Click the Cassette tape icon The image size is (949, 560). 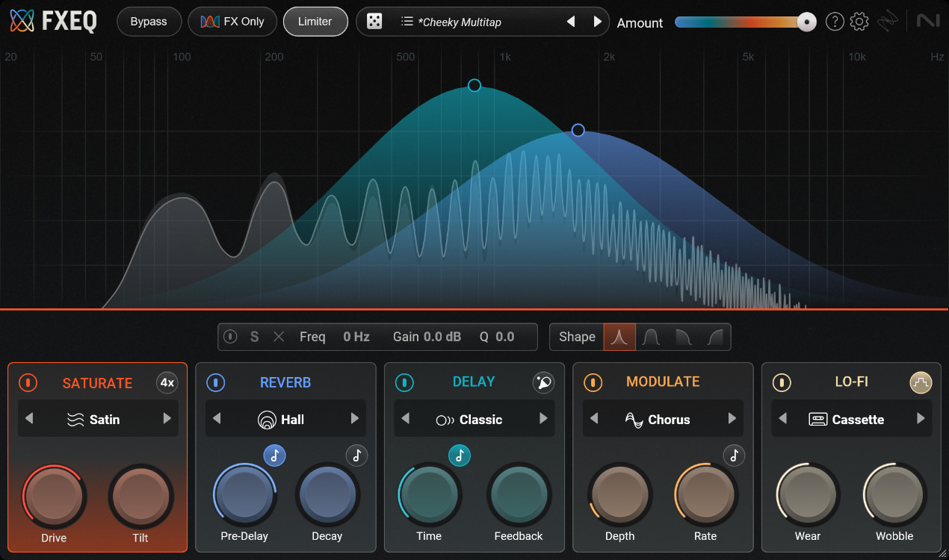point(818,420)
